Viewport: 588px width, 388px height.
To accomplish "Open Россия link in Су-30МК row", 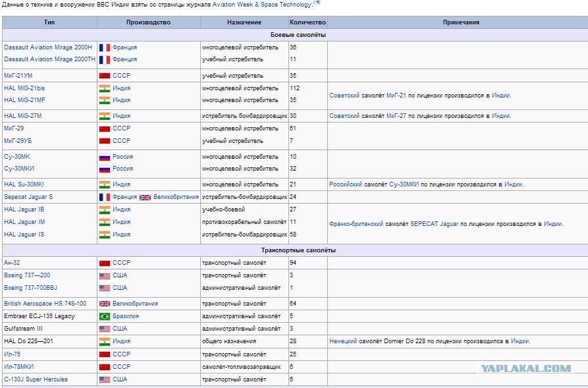I will pyautogui.click(x=122, y=157).
